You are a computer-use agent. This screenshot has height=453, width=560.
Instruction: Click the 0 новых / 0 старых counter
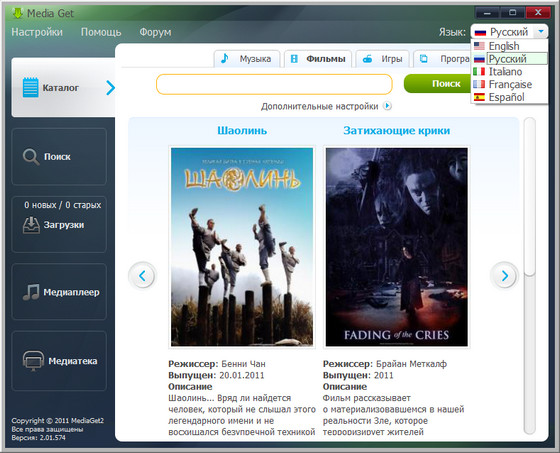click(62, 205)
